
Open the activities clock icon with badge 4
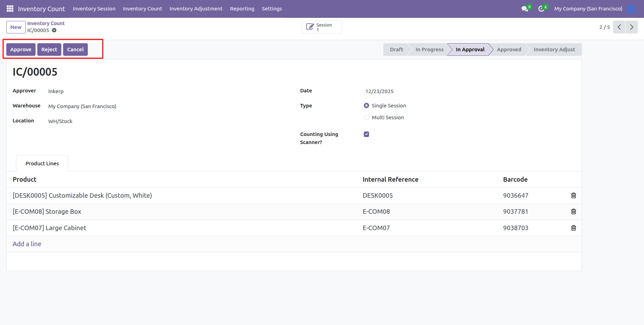(x=542, y=9)
